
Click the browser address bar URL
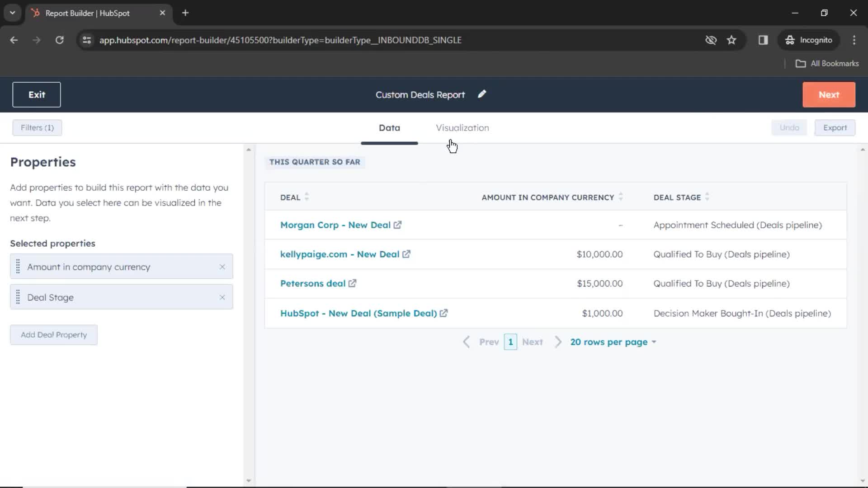(x=280, y=40)
